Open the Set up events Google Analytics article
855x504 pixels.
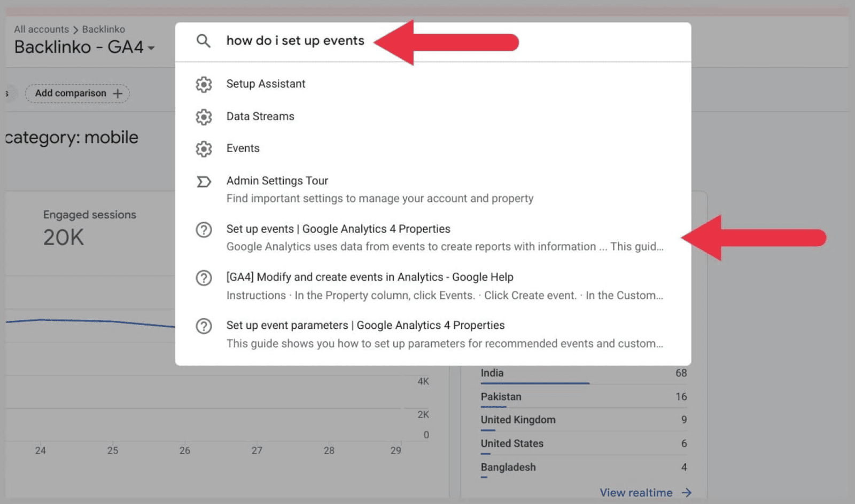click(338, 229)
